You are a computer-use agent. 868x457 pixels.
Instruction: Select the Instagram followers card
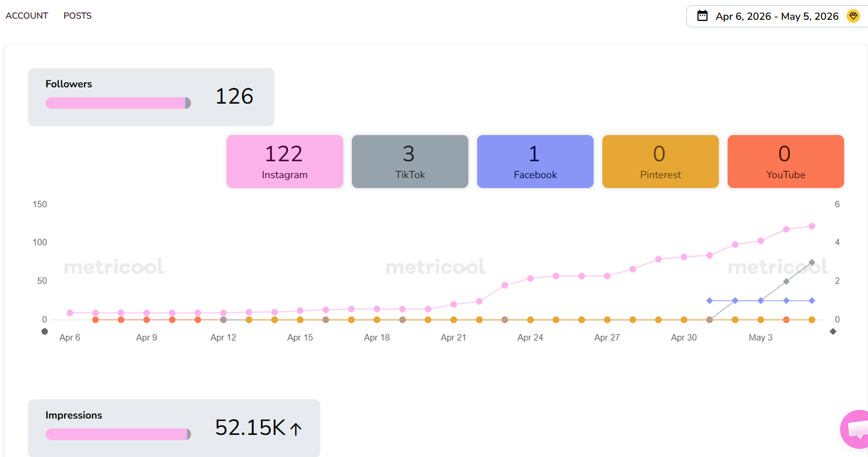click(285, 161)
